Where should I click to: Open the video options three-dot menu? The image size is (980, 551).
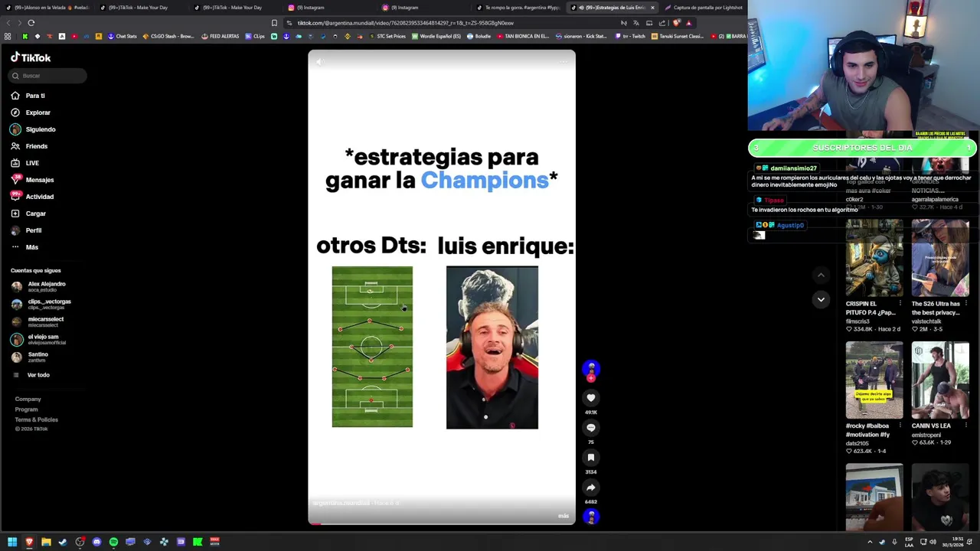point(563,62)
